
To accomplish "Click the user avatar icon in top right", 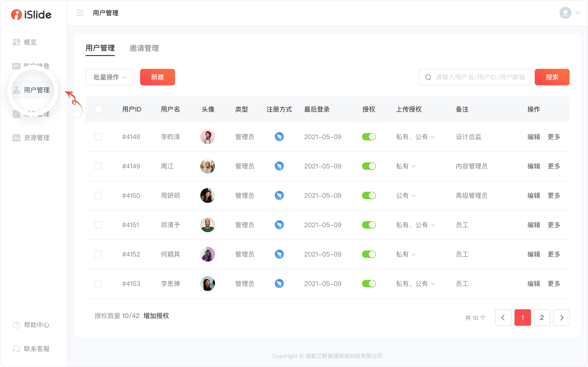I will pos(565,13).
